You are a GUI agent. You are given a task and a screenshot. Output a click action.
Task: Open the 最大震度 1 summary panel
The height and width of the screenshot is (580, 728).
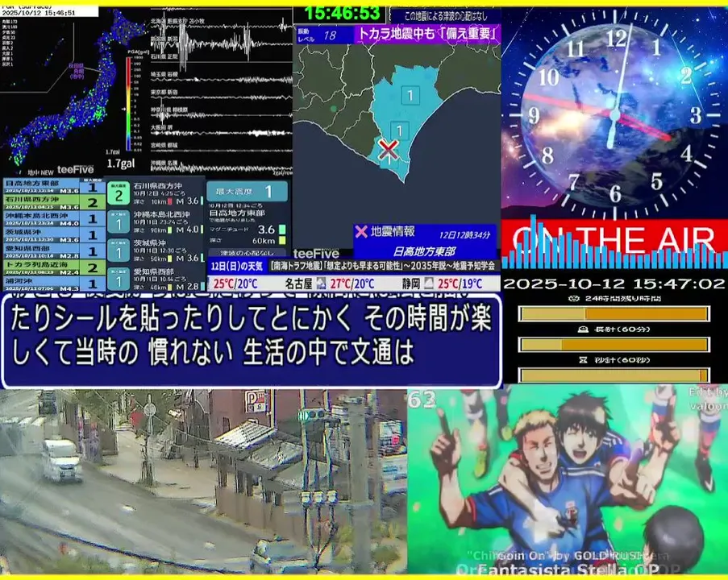pyautogui.click(x=247, y=191)
